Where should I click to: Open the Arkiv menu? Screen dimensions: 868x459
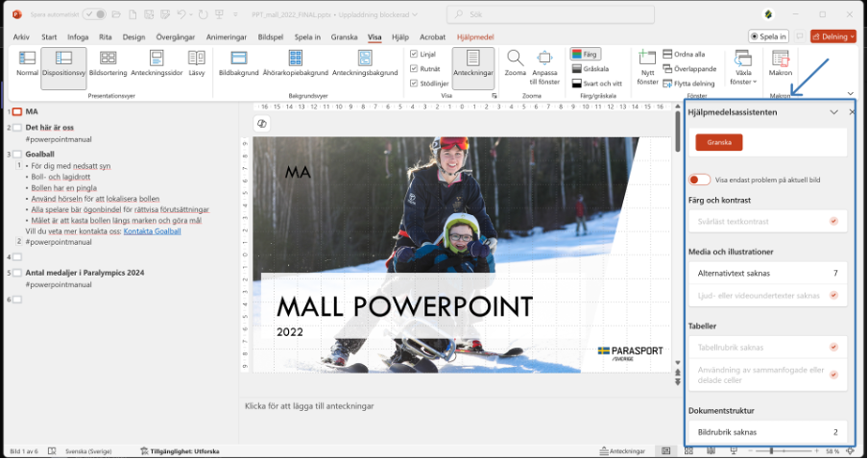click(21, 37)
